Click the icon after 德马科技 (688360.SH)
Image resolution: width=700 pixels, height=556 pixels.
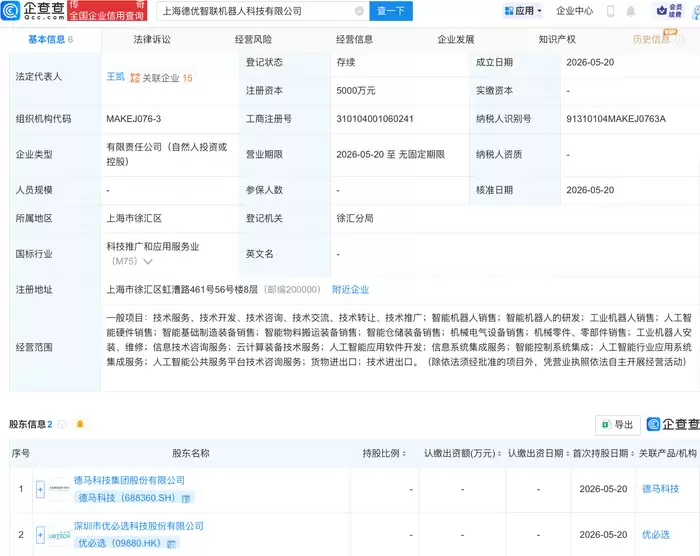(x=186, y=498)
